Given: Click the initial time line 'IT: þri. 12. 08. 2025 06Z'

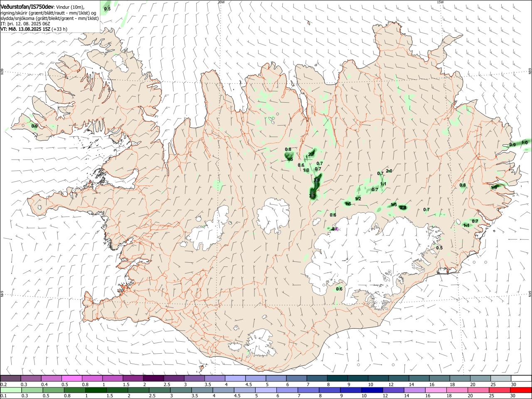Looking at the screenshot, I should [25, 24].
